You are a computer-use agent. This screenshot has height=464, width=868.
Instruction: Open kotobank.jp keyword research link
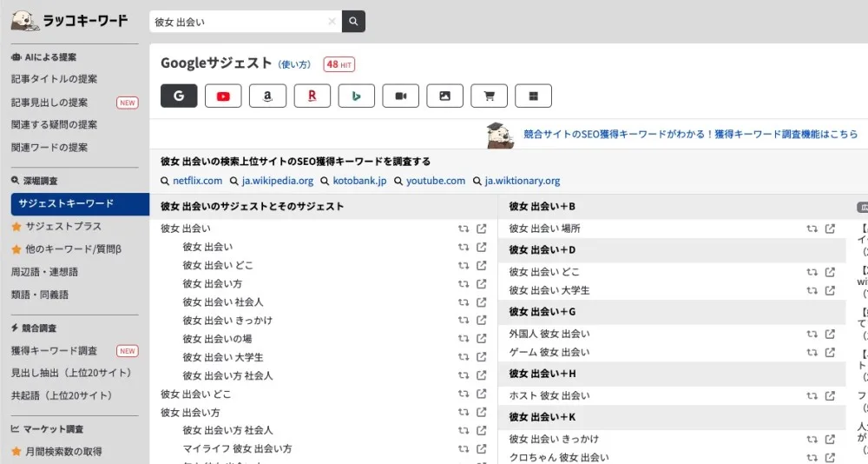pyautogui.click(x=359, y=181)
